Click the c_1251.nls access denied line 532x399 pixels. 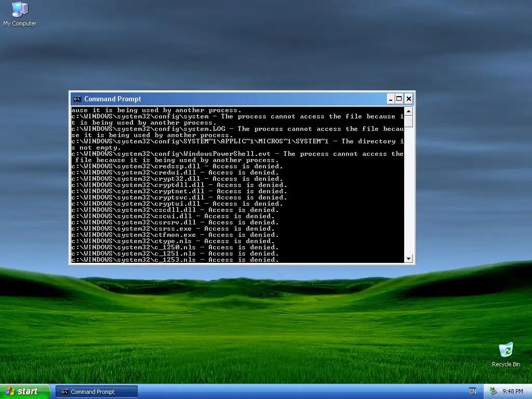tap(175, 254)
